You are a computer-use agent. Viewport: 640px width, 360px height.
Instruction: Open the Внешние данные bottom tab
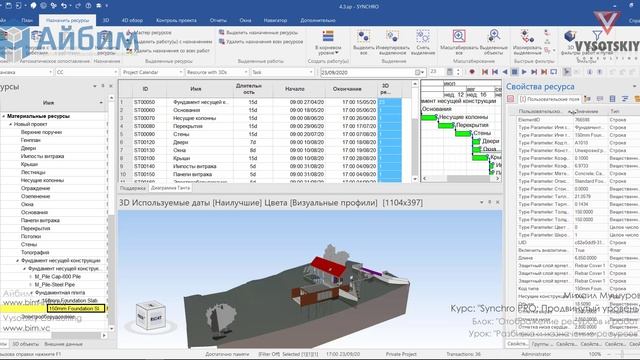(x=63, y=344)
